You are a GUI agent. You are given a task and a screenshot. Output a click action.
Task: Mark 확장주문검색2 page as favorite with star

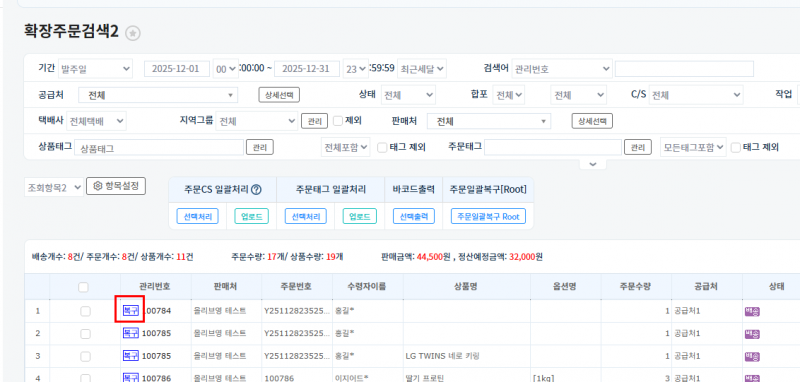[x=133, y=33]
